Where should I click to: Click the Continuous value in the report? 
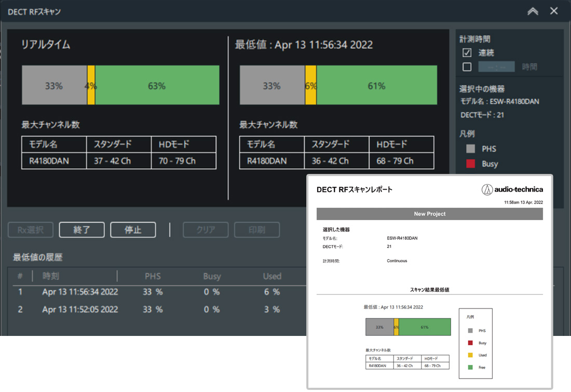(397, 261)
